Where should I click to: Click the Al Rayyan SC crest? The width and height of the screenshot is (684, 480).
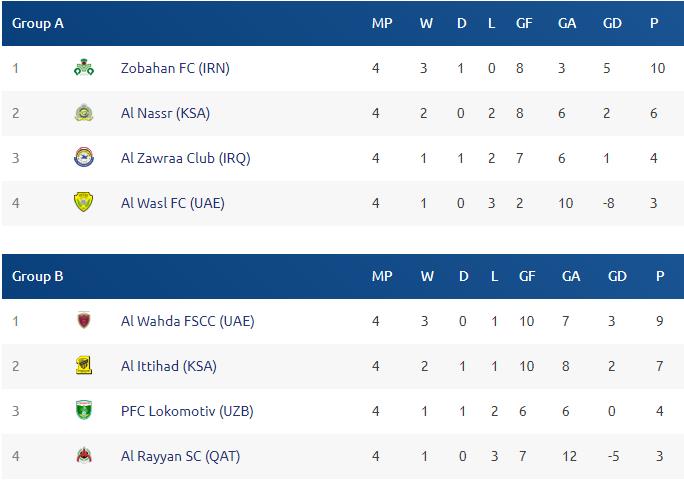(x=84, y=456)
